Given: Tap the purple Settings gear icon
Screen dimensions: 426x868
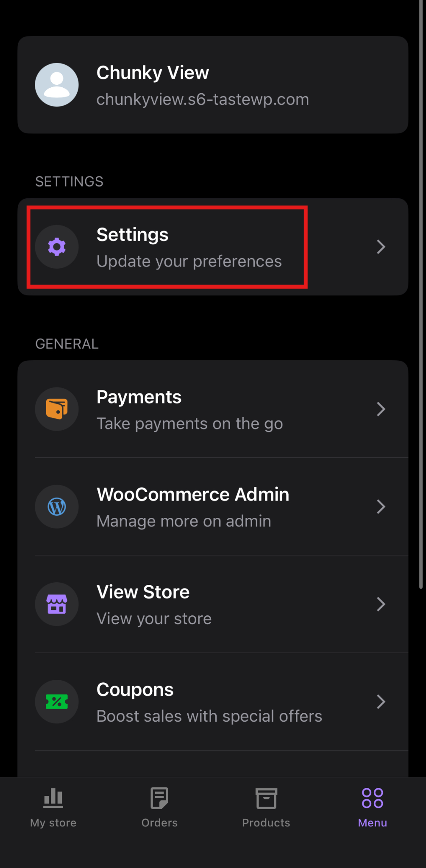Looking at the screenshot, I should click(57, 247).
